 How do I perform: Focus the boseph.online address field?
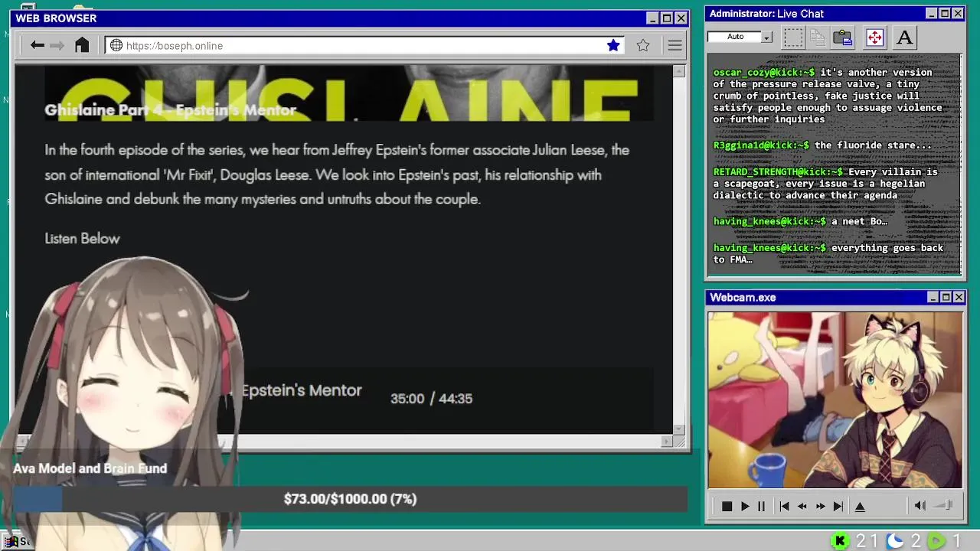tap(365, 46)
